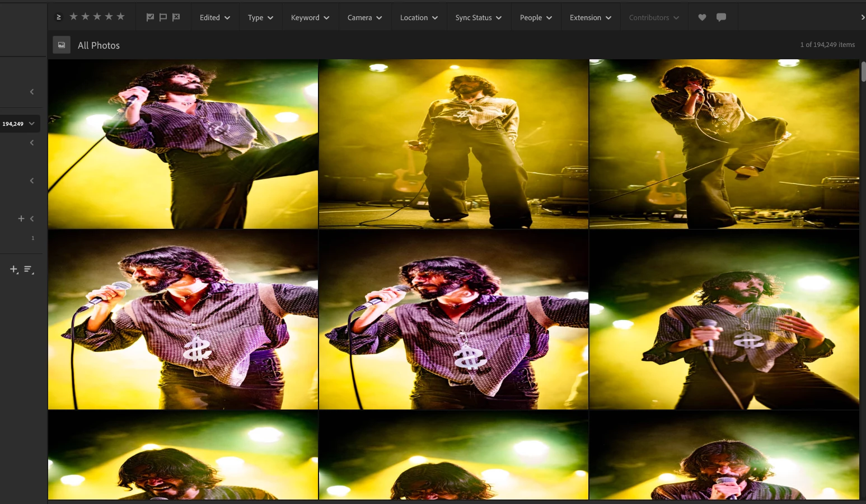Click the chevron directly above the 194,249 counter

[32, 91]
